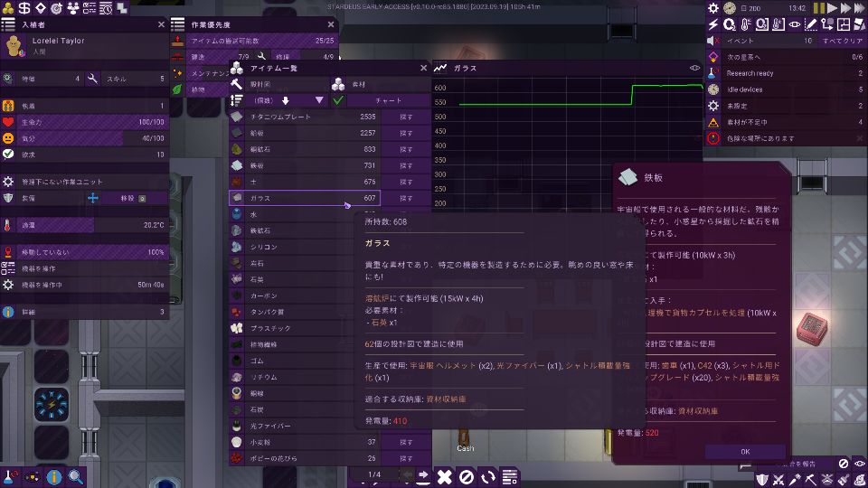868x488 pixels.
Task: Click the 溶鉱炉 link in ガラス tooltip
Action: click(x=376, y=298)
